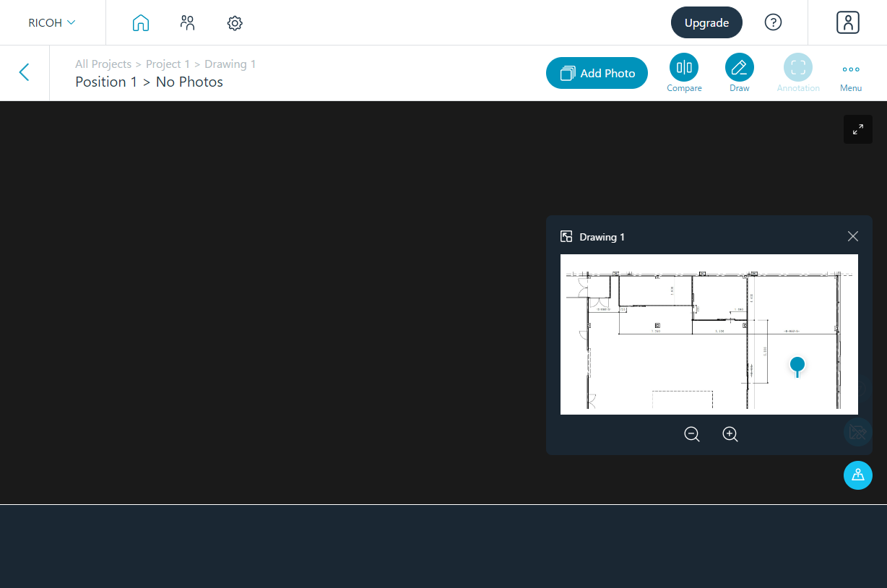887x588 pixels.
Task: Open the help question mark icon
Action: (x=773, y=22)
